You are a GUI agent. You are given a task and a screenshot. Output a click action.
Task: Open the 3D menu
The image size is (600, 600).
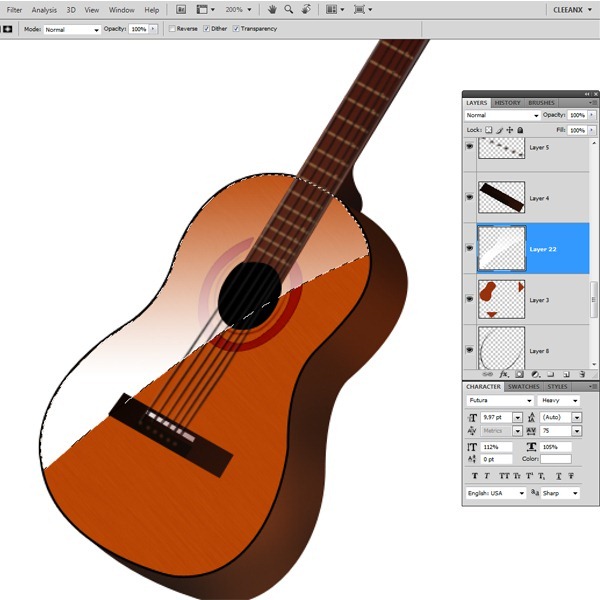(71, 10)
